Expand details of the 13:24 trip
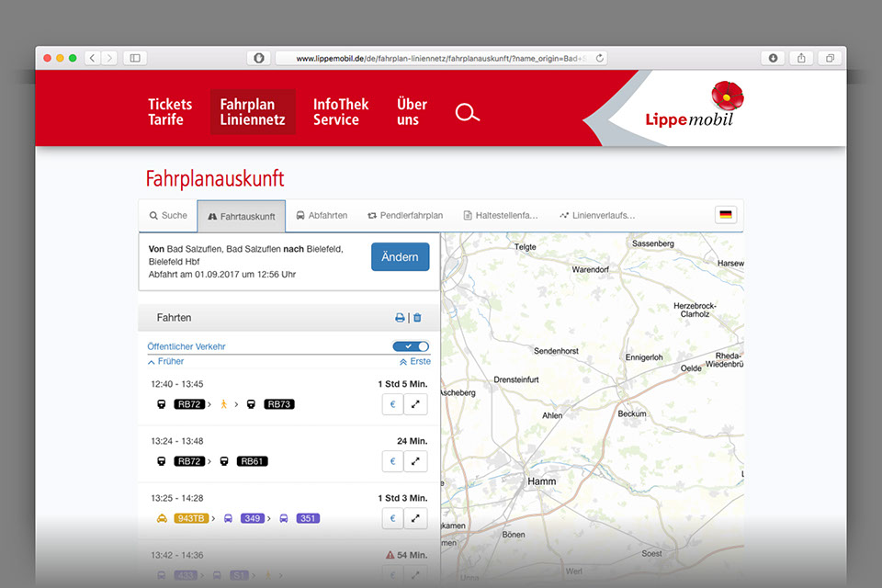882x588 pixels. pyautogui.click(x=416, y=461)
